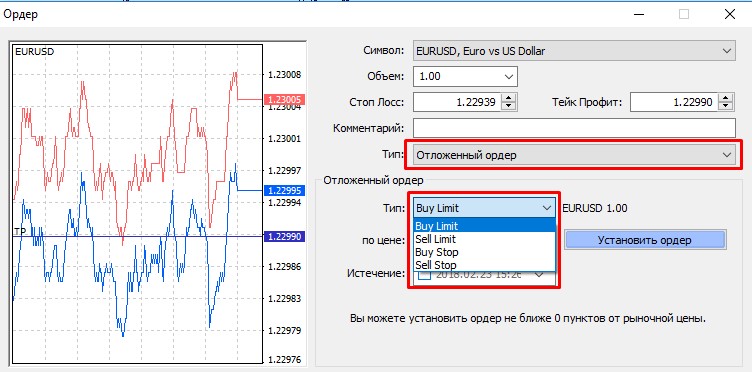Open the Тип dropdown showing Отложенный ордер
752x372 pixels.
pos(574,154)
